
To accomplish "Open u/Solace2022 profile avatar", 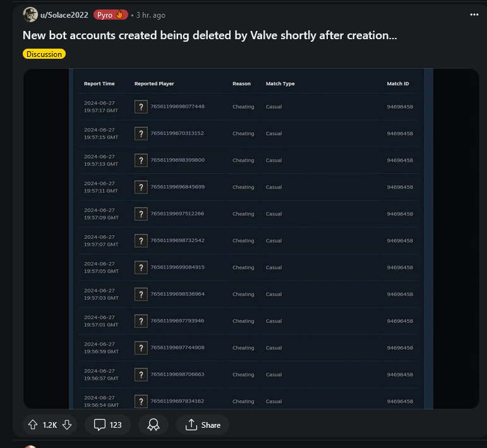I will click(x=30, y=15).
